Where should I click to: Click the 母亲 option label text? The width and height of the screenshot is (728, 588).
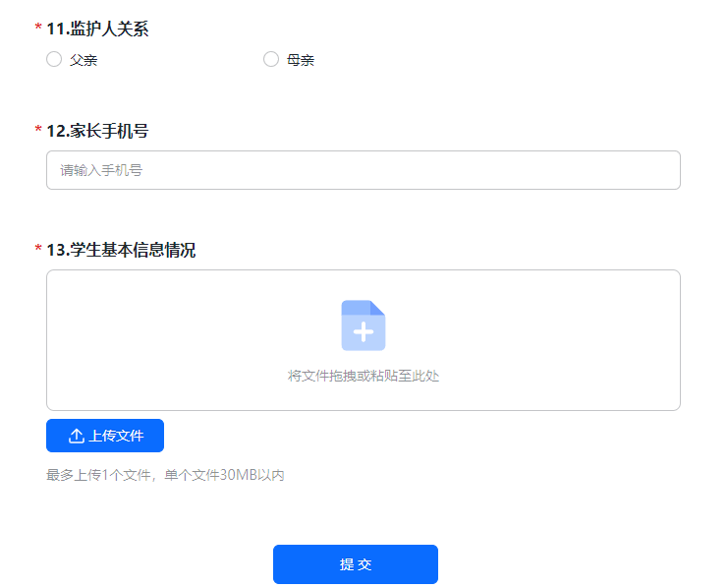(x=301, y=61)
